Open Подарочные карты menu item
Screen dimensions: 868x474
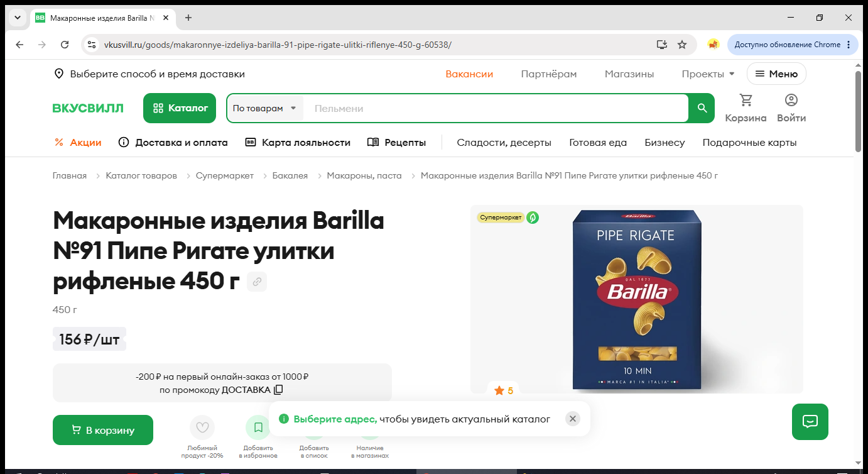pyautogui.click(x=749, y=143)
